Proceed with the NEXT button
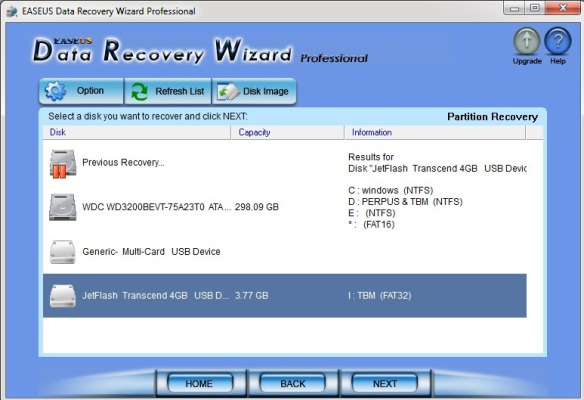 385,384
